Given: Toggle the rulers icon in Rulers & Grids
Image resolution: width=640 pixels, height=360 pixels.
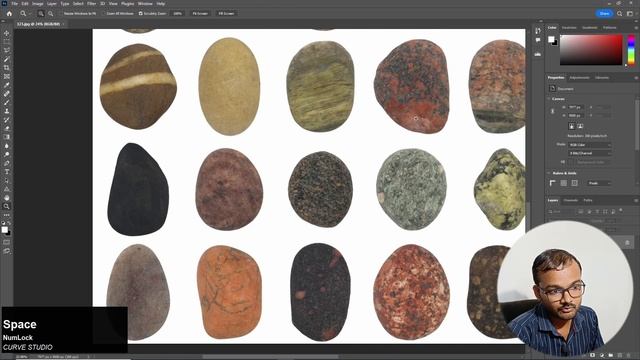Looking at the screenshot, I should tap(553, 183).
